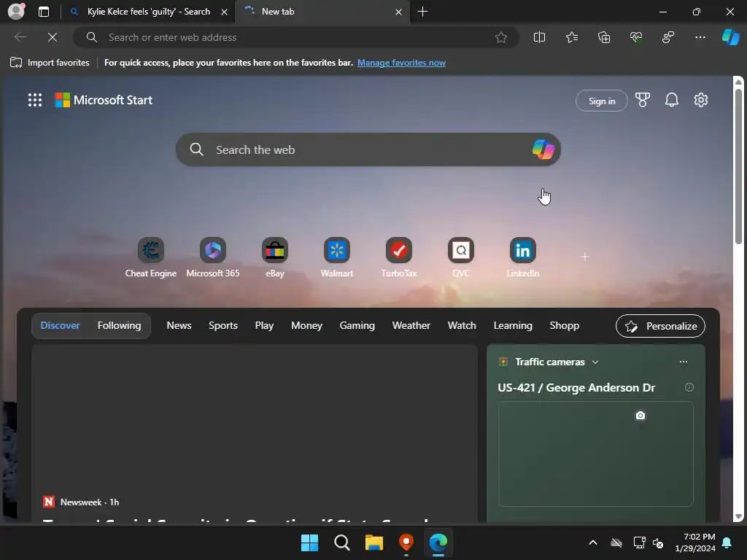Open Settings and more ellipsis menu
747x560 pixels.
(x=700, y=37)
